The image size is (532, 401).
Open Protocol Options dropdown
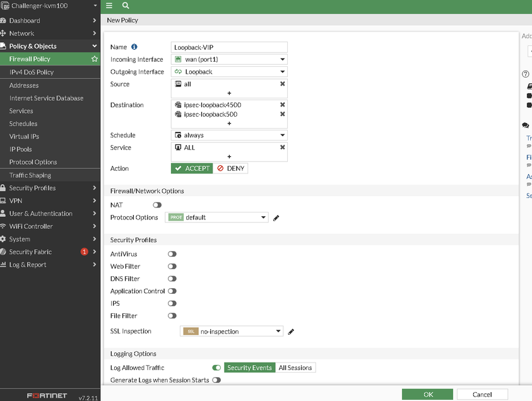click(x=217, y=218)
